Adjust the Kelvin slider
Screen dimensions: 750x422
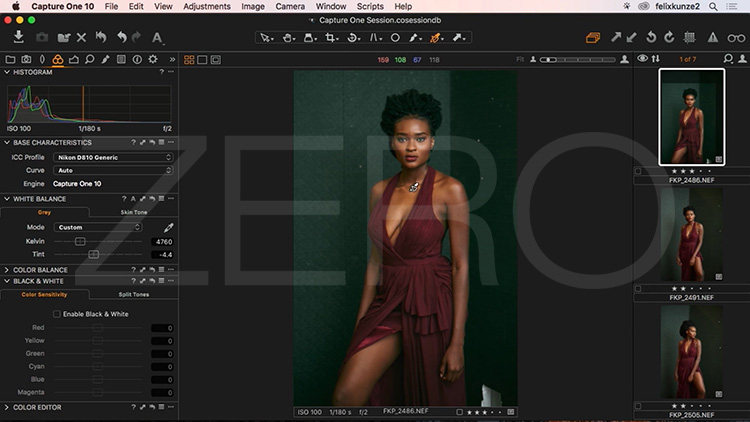[80, 242]
